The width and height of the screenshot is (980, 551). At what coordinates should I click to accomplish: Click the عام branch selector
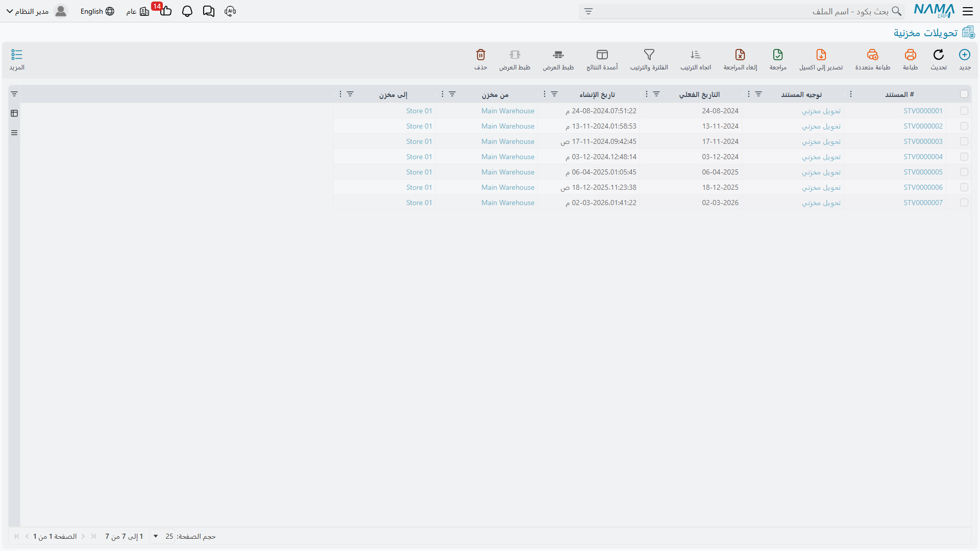137,11
